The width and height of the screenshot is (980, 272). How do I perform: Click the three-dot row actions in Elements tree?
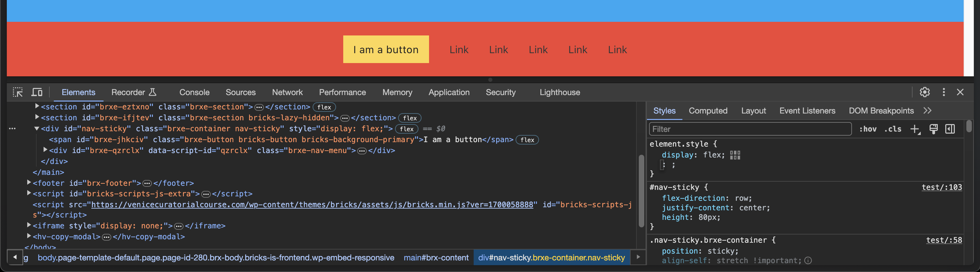click(12, 129)
